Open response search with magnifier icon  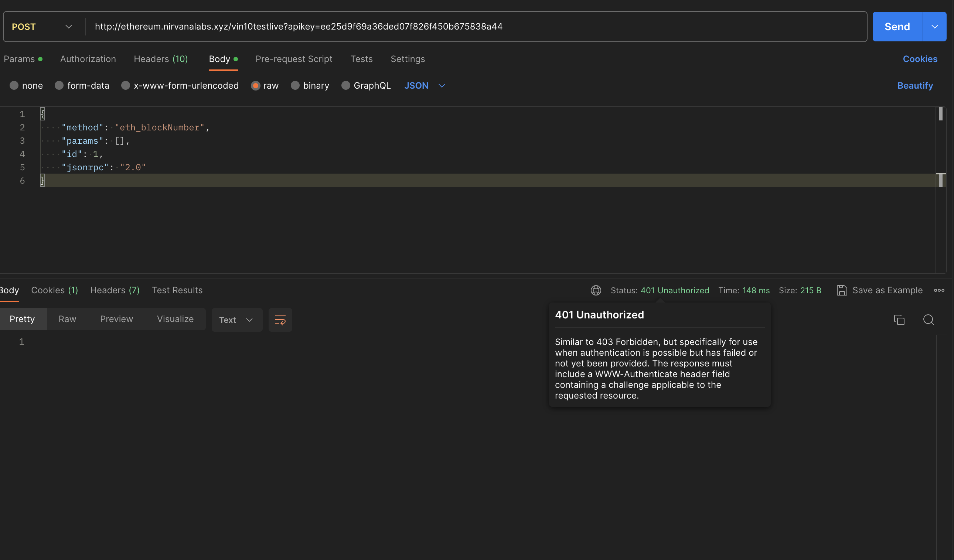click(928, 320)
